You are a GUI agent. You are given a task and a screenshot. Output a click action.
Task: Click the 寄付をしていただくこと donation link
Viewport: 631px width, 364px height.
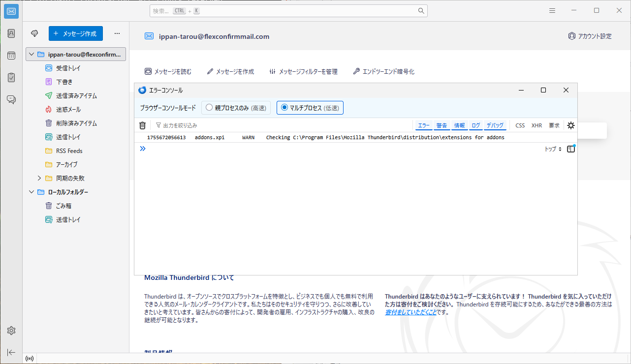(x=410, y=312)
